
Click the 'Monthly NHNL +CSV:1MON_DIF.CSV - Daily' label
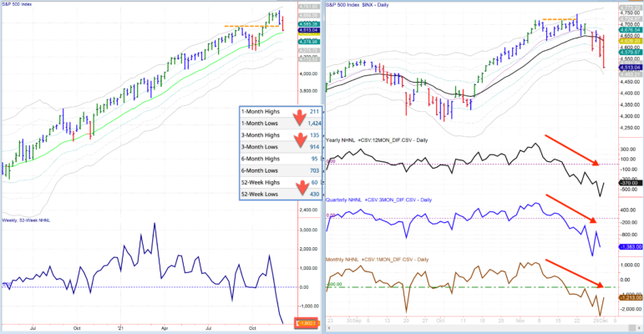[377, 259]
